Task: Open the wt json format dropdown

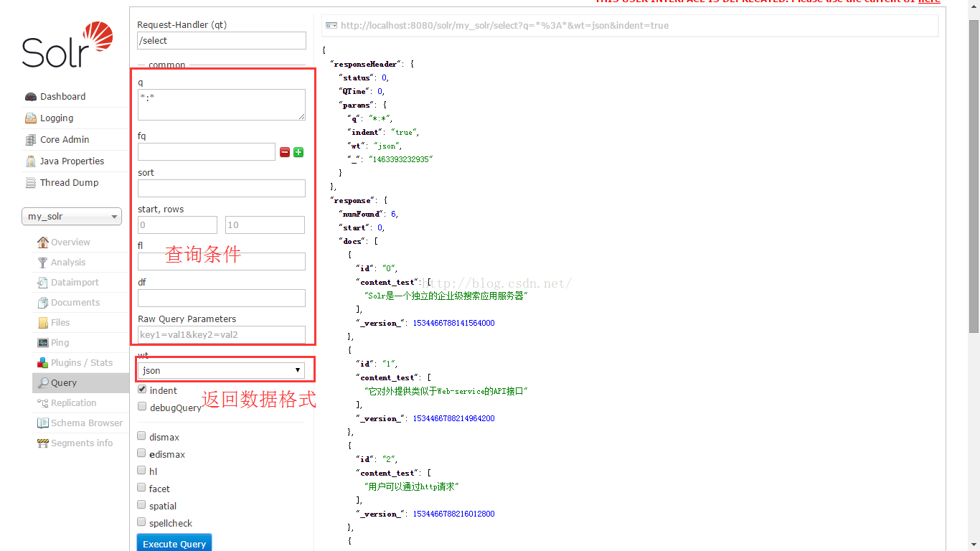Action: coord(221,370)
